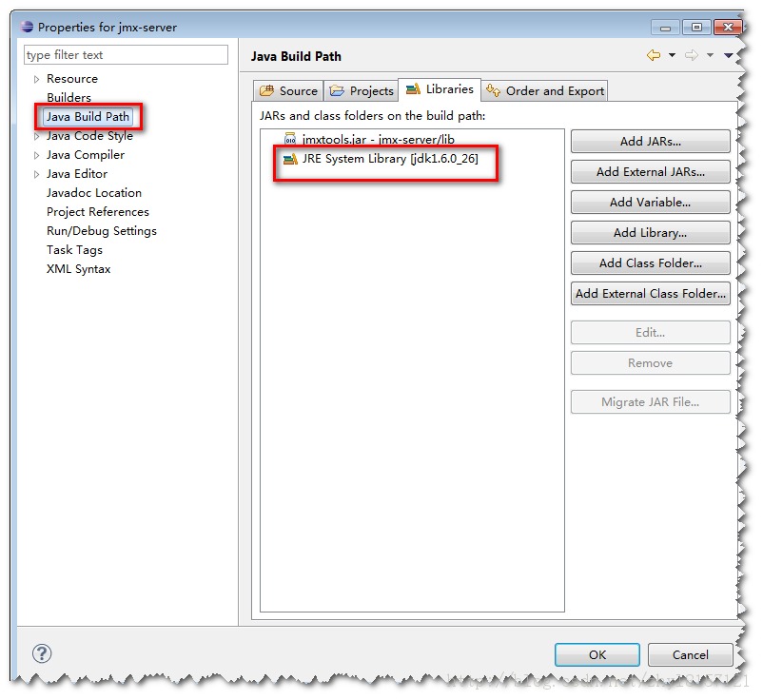Expand the Java Editor node
The height and width of the screenshot is (700, 763).
pyautogui.click(x=36, y=174)
